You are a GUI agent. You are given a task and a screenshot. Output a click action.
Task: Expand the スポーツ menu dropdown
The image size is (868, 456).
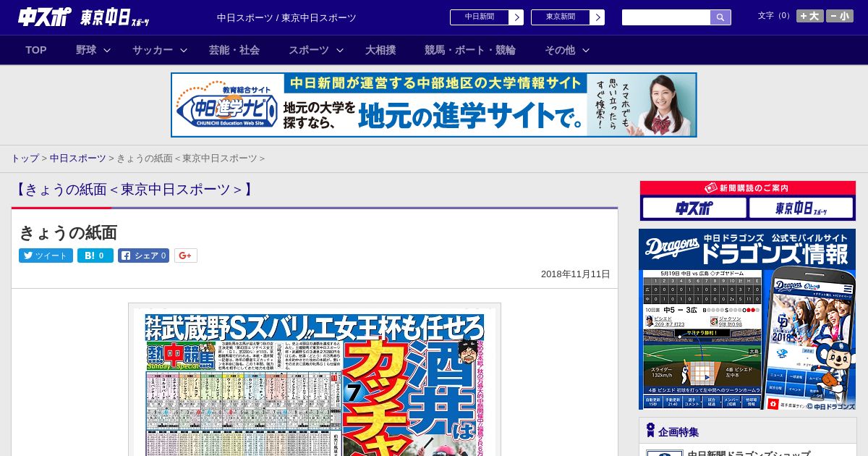pos(316,50)
